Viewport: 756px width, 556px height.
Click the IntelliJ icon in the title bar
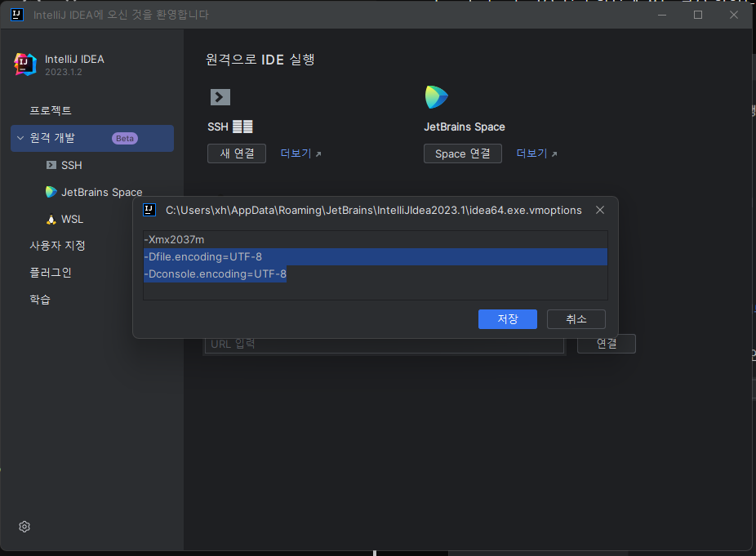[17, 15]
